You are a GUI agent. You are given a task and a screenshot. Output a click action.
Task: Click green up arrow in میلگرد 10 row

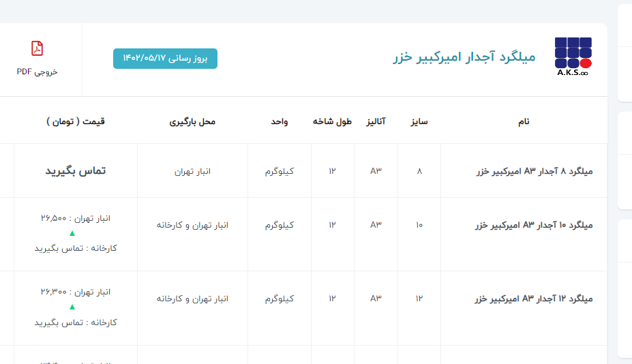[x=72, y=233]
